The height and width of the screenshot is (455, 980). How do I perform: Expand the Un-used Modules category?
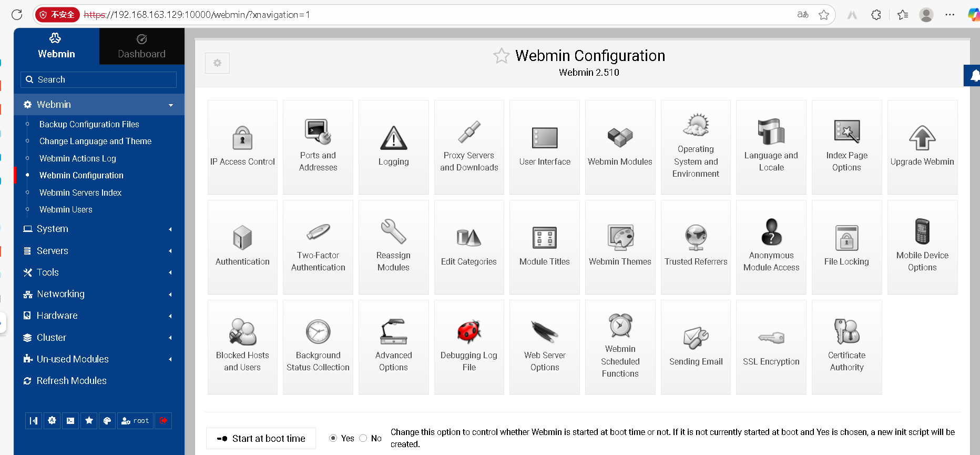pos(99,359)
